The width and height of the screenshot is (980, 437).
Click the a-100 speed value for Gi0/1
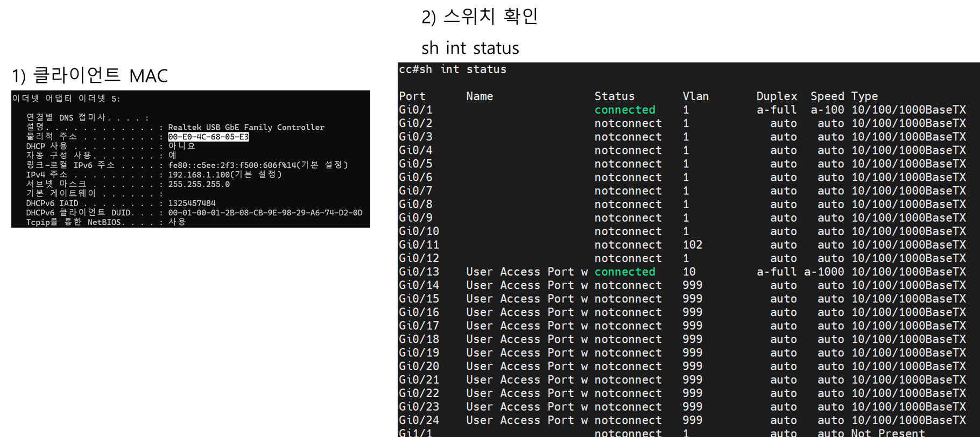pos(827,110)
